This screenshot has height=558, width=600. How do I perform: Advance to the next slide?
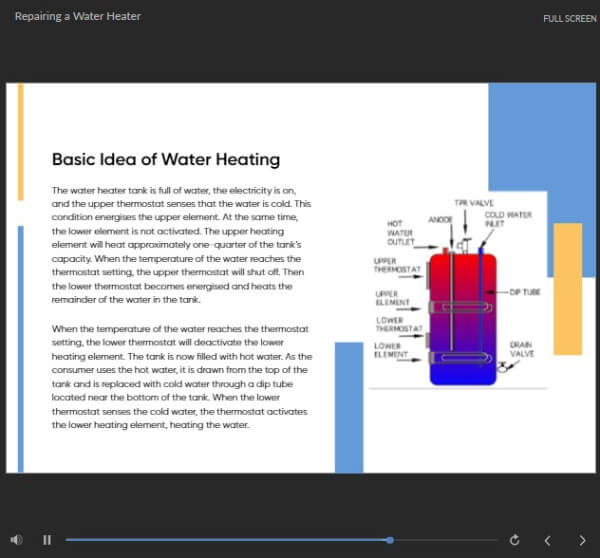pos(582,540)
